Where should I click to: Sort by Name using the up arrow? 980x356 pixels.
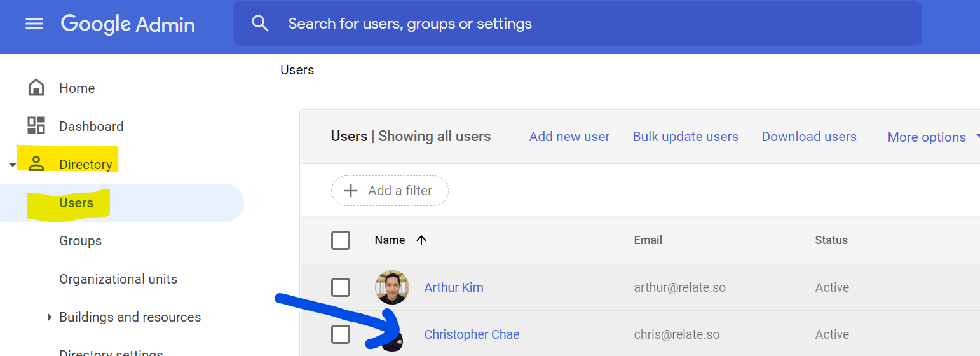click(421, 240)
